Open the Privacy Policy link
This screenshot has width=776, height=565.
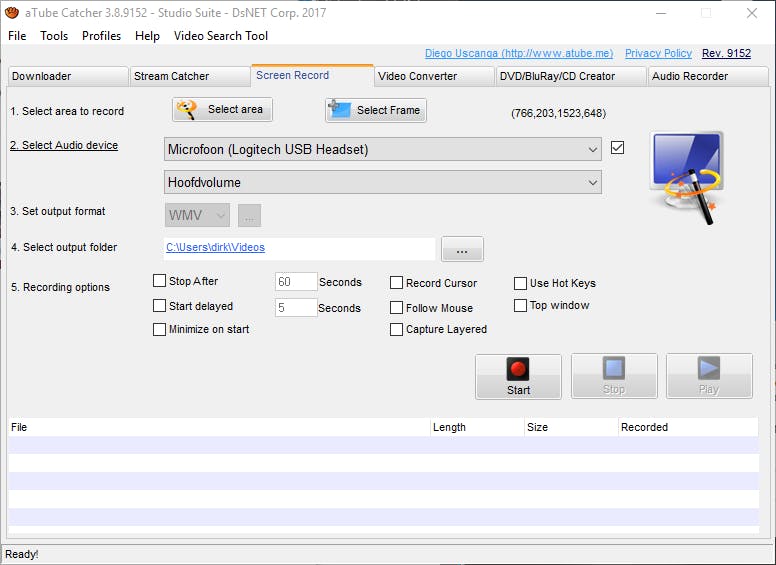(658, 53)
